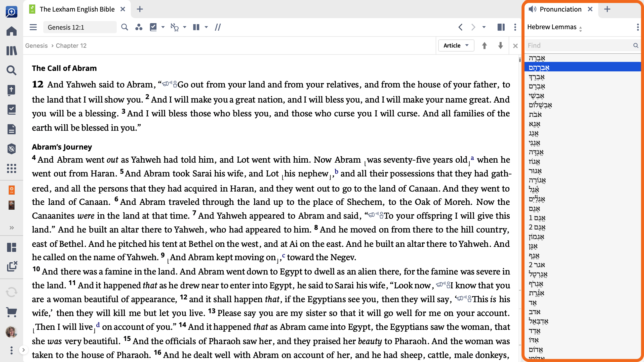Viewport: 644px width, 362px height.
Task: Click the Genesis breadcrumb link
Action: (36, 46)
